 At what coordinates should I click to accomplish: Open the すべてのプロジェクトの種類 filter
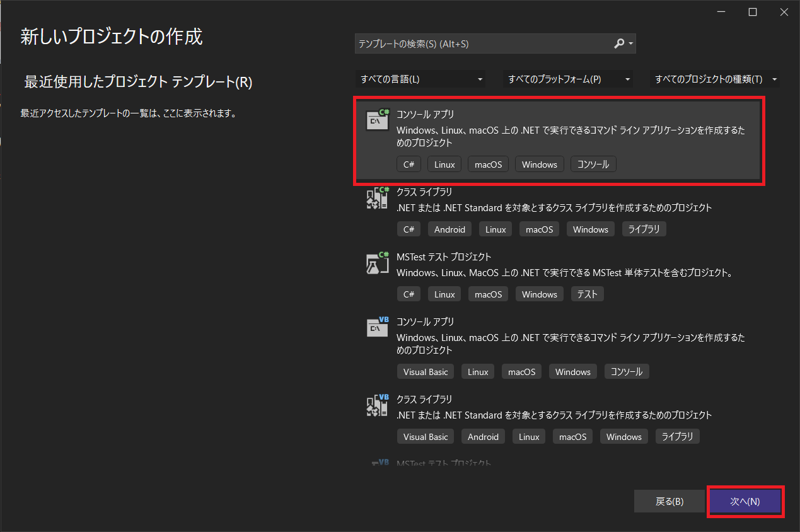716,79
